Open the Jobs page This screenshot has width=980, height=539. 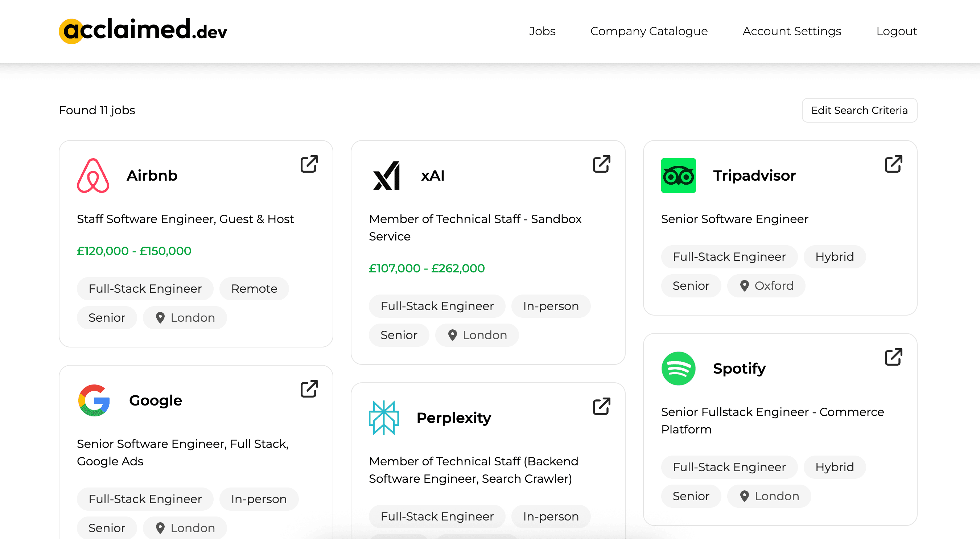(x=542, y=31)
